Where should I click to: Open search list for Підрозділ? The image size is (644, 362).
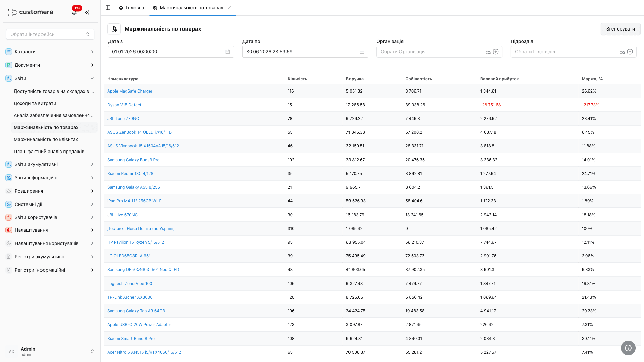[623, 52]
